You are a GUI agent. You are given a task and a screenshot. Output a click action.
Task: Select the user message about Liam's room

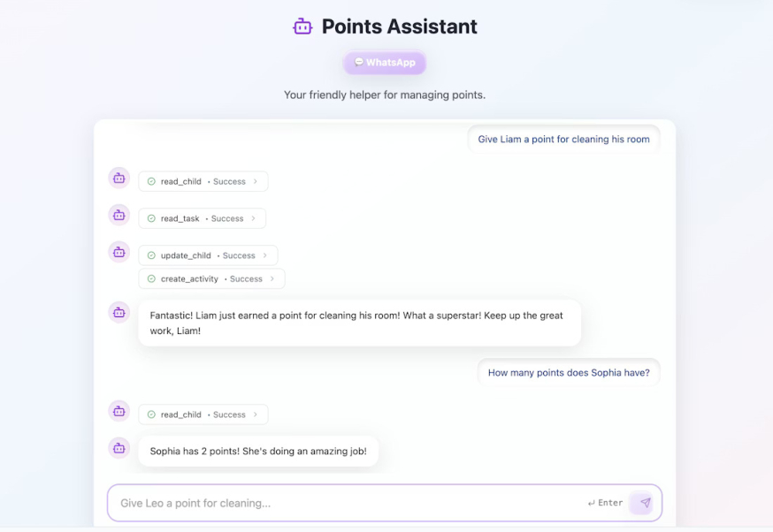(563, 139)
